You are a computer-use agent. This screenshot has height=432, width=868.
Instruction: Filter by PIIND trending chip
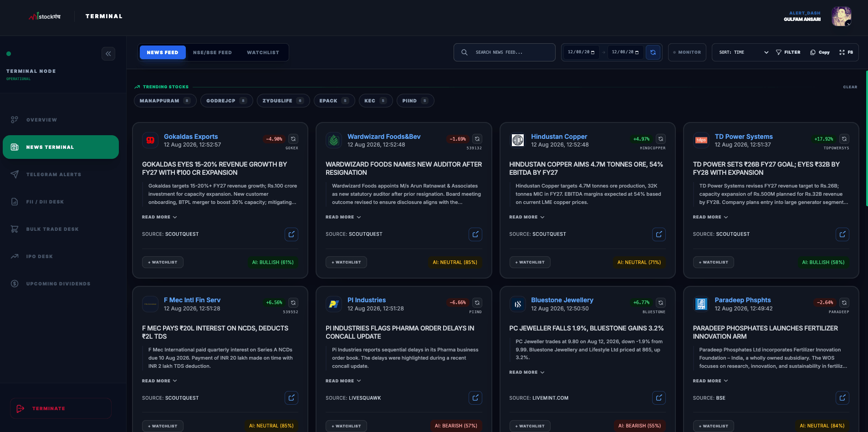(415, 101)
